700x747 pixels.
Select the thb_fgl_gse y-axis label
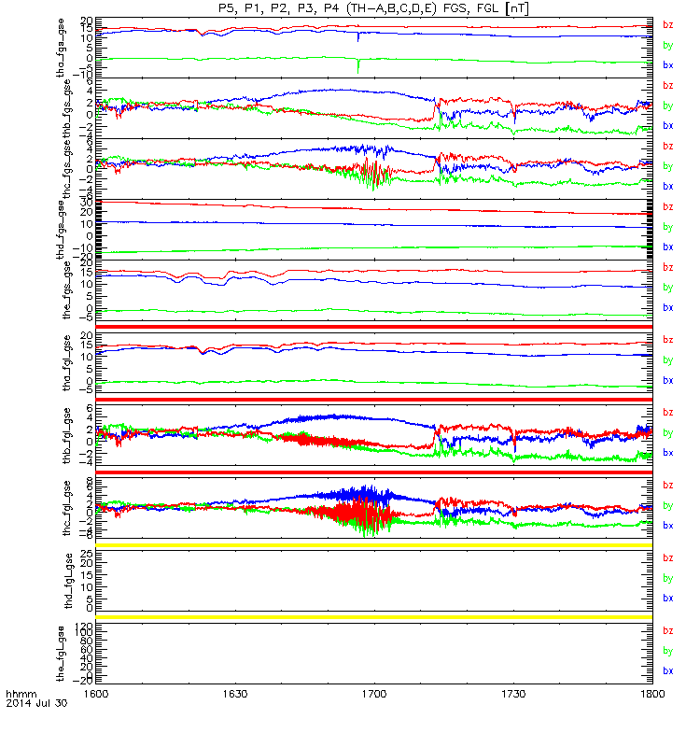(66, 435)
